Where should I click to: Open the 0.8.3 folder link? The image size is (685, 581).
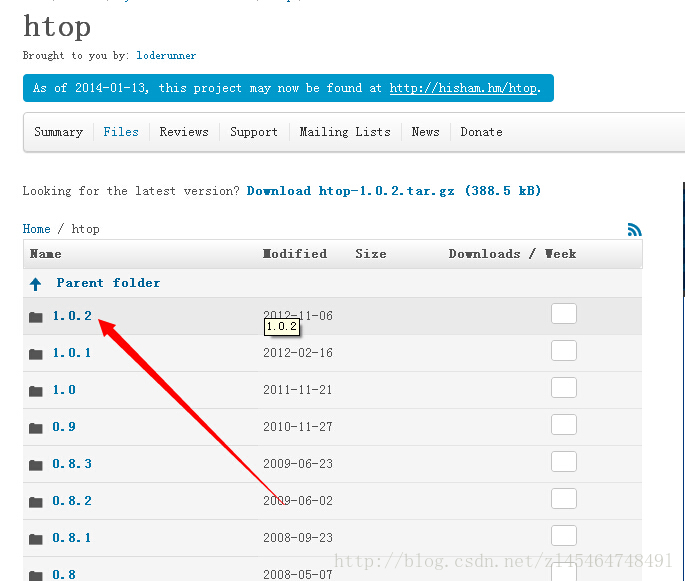pos(72,464)
